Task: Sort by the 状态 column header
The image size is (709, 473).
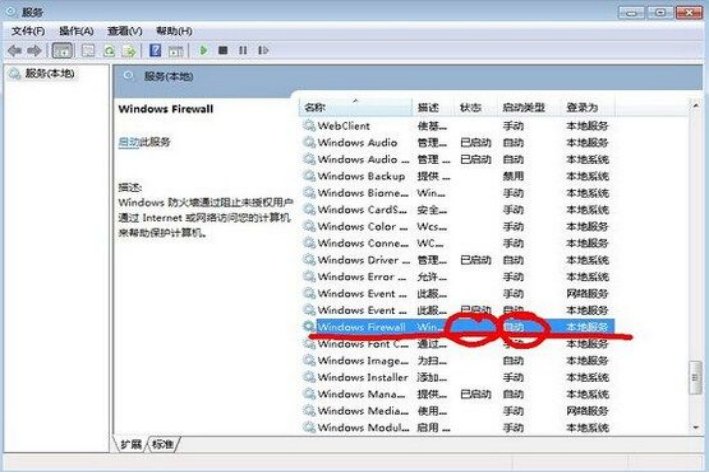Action: pyautogui.click(x=475, y=108)
